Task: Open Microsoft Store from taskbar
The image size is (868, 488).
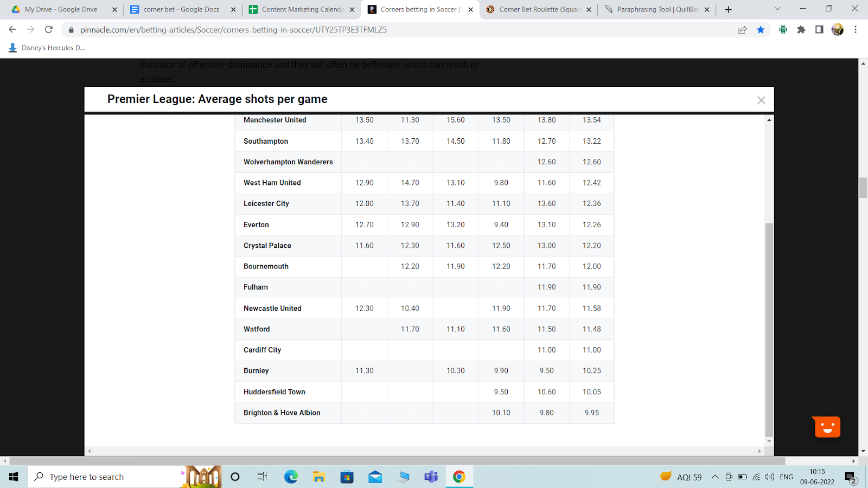Action: pyautogui.click(x=347, y=477)
